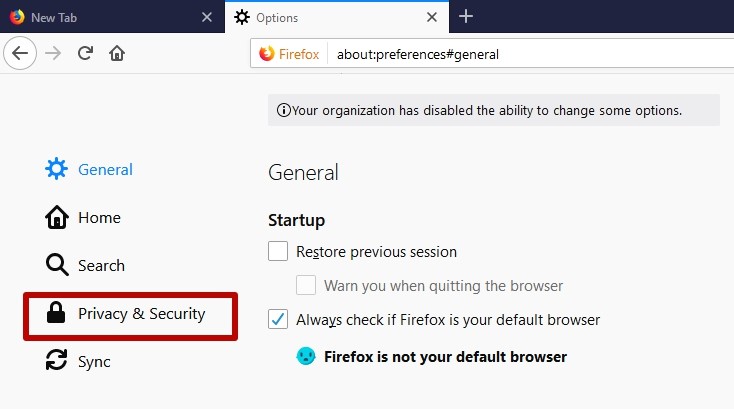The height and width of the screenshot is (409, 734).
Task: Go back using the back arrow button
Action: click(20, 53)
